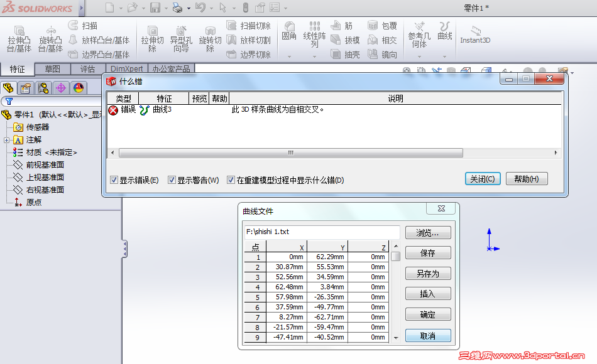Switch to the 草图 sketch tab

pyautogui.click(x=53, y=69)
